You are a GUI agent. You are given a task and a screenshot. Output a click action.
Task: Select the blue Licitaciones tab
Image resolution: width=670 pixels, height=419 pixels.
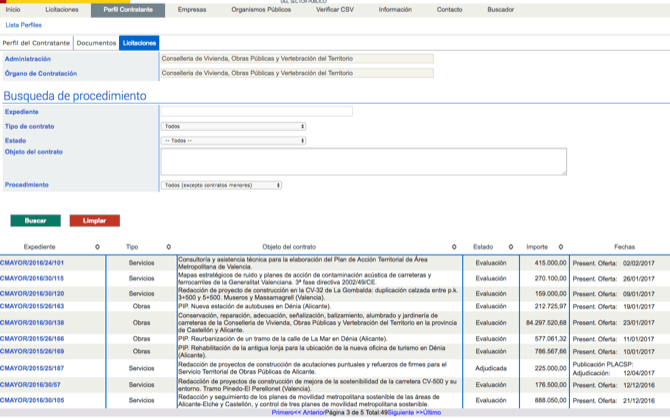[x=139, y=43]
